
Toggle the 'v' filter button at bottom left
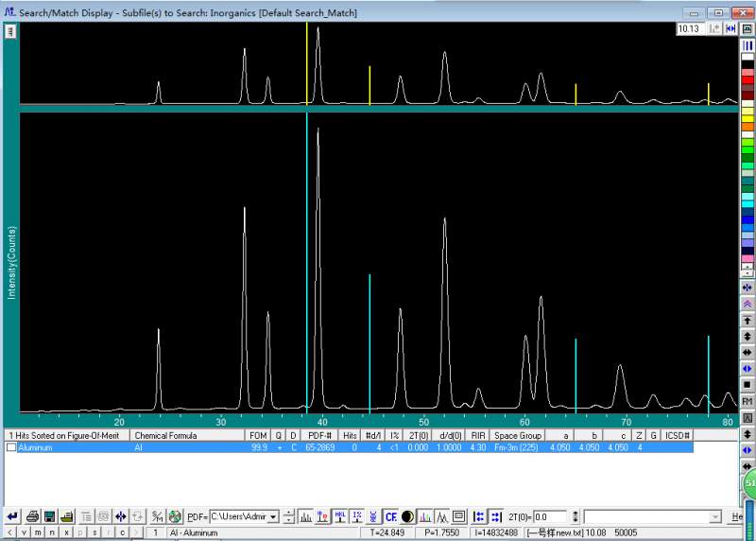[24, 532]
